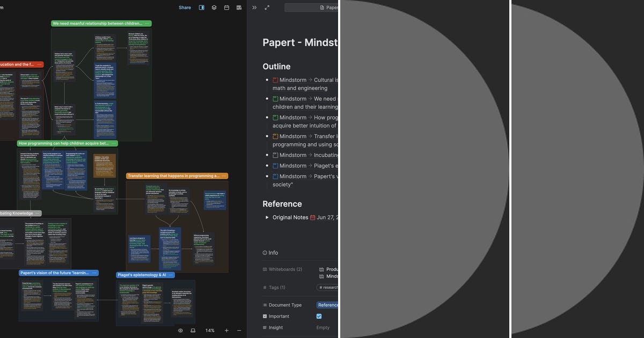Open the 'Minds' whiteboard link

click(x=328, y=276)
